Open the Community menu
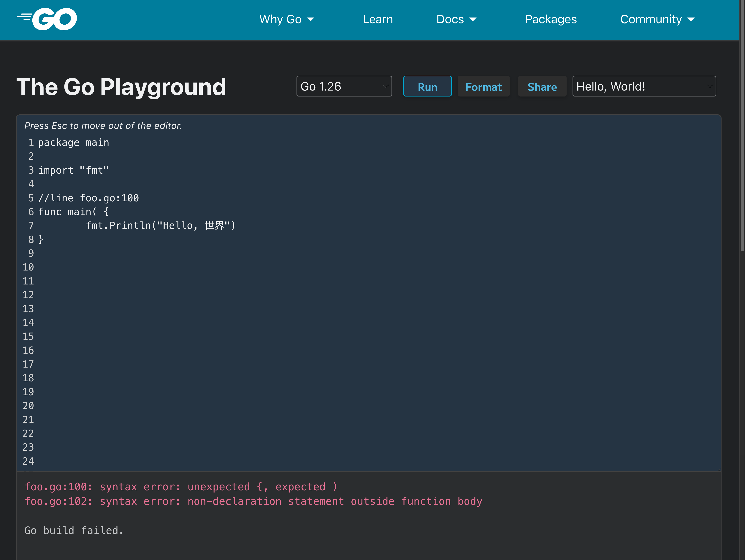Image resolution: width=745 pixels, height=560 pixels. [x=651, y=20]
